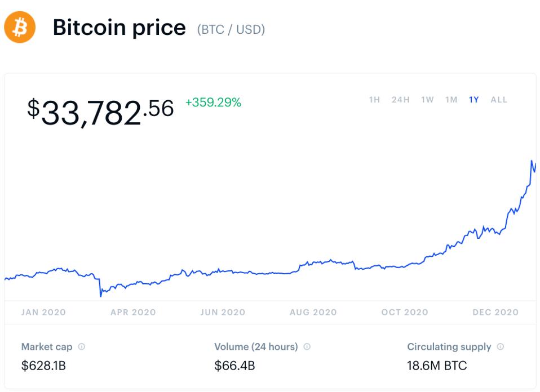Click the DEC 2020 axis label

pyautogui.click(x=495, y=312)
